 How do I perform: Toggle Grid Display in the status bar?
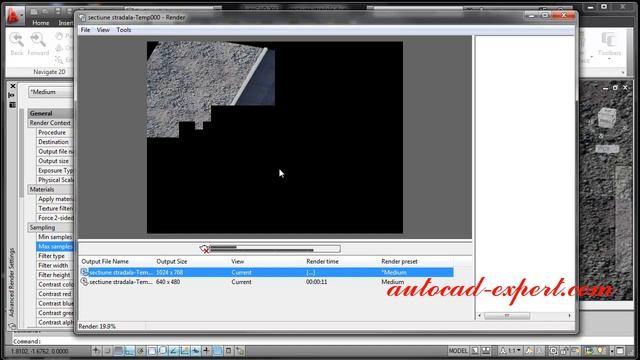click(118, 351)
